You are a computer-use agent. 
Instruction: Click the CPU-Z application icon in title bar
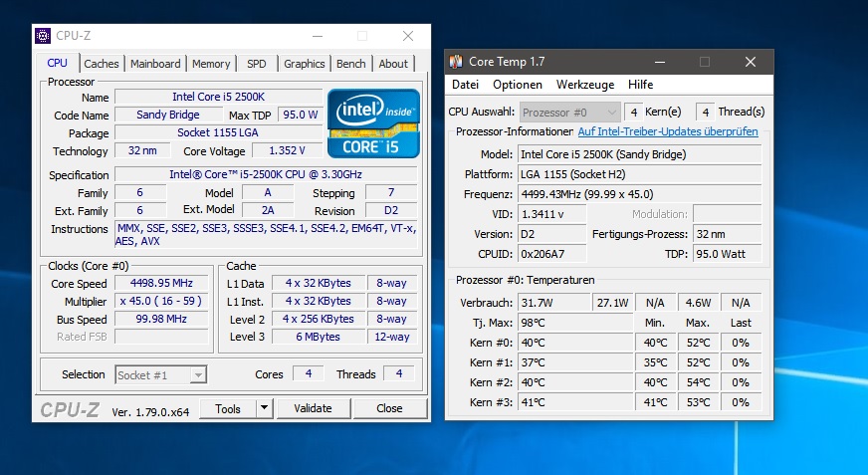pyautogui.click(x=43, y=36)
